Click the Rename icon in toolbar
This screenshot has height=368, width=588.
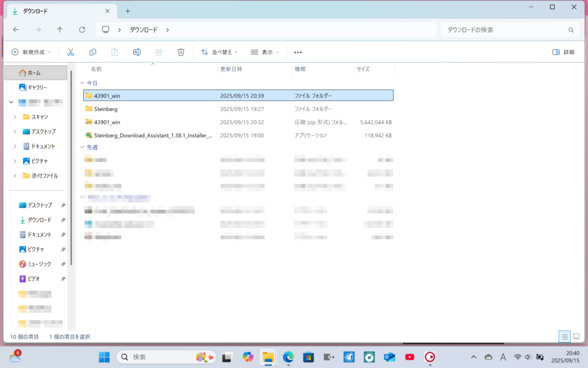coord(137,52)
